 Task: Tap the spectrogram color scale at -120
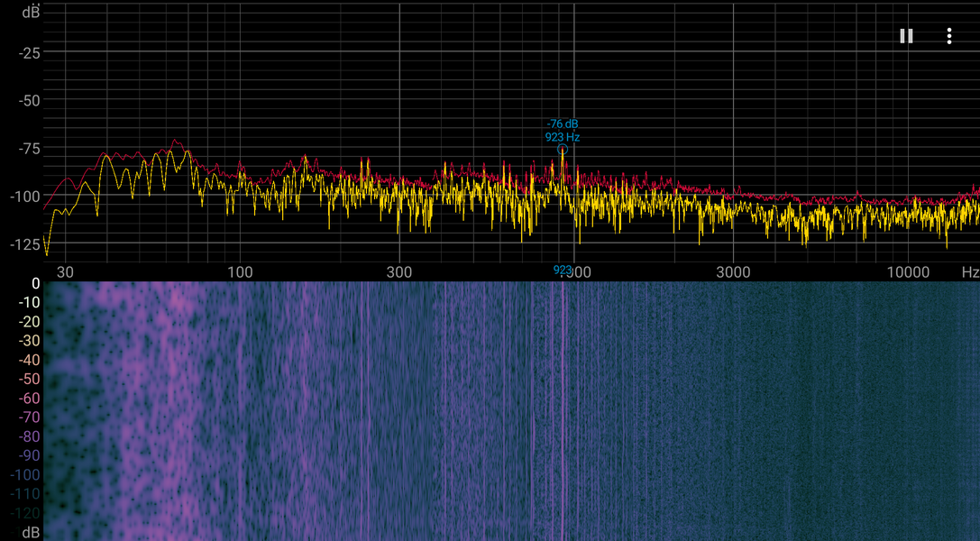click(x=25, y=513)
